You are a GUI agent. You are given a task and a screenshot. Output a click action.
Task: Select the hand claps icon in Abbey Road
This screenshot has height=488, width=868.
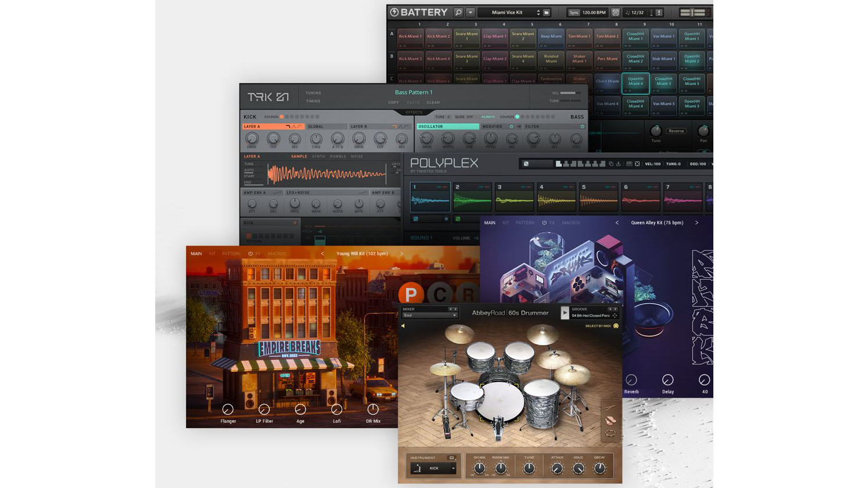pos(610,421)
